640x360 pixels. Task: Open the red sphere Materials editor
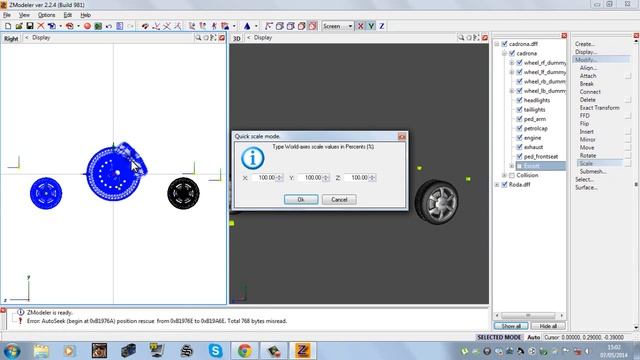(x=87, y=26)
